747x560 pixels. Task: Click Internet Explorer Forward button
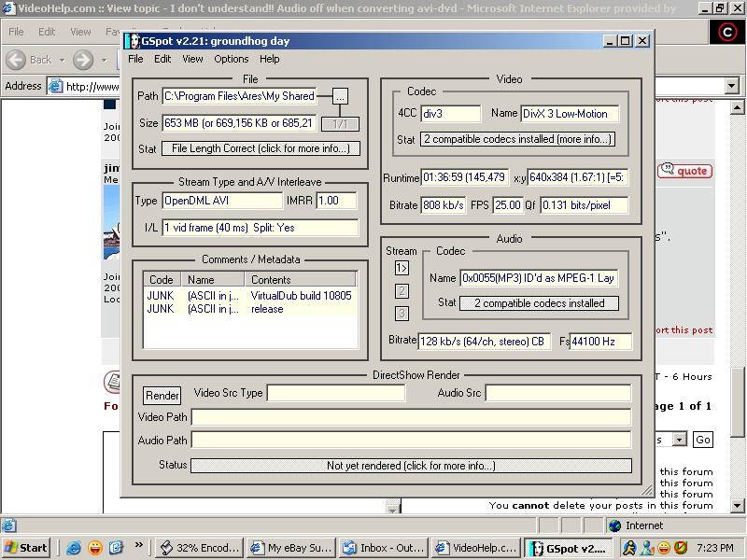click(x=83, y=60)
